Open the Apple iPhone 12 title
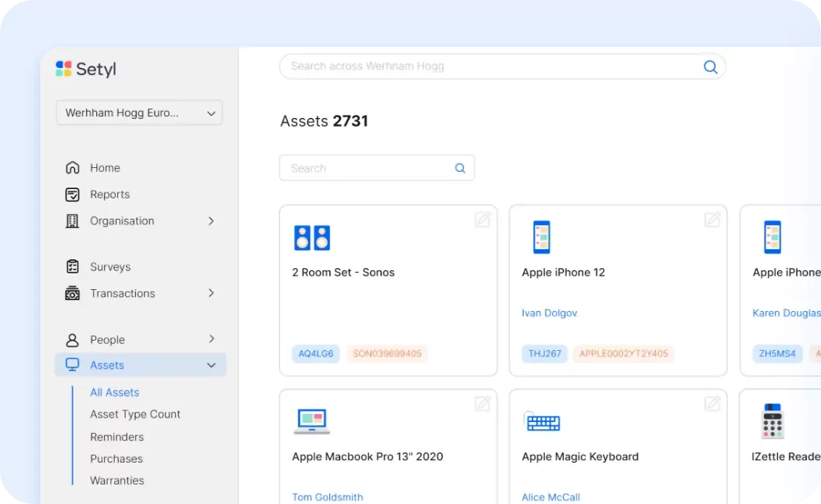Screen dimensions: 821x504 [x=564, y=272]
